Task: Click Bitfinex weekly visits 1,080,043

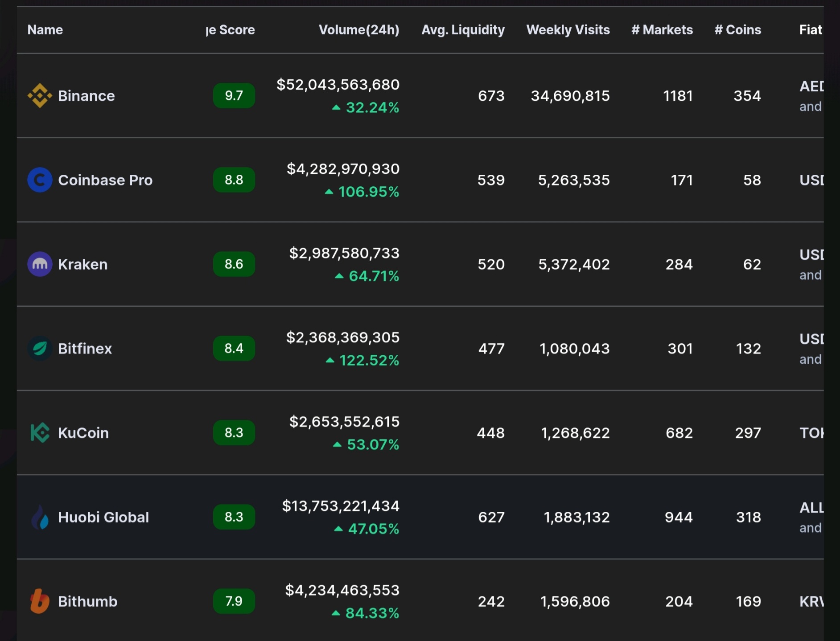Action: [x=575, y=349]
